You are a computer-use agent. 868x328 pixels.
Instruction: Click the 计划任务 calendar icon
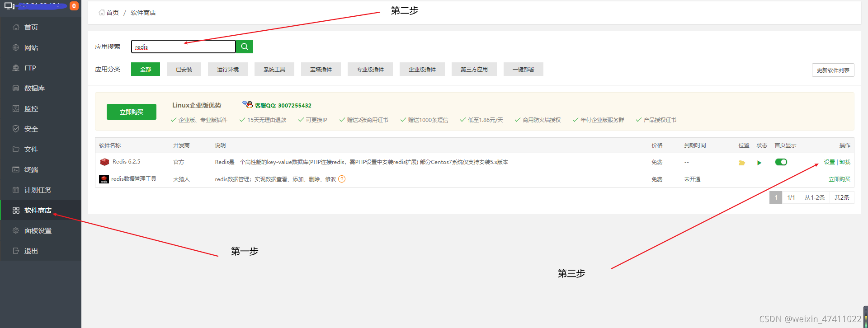coord(16,190)
